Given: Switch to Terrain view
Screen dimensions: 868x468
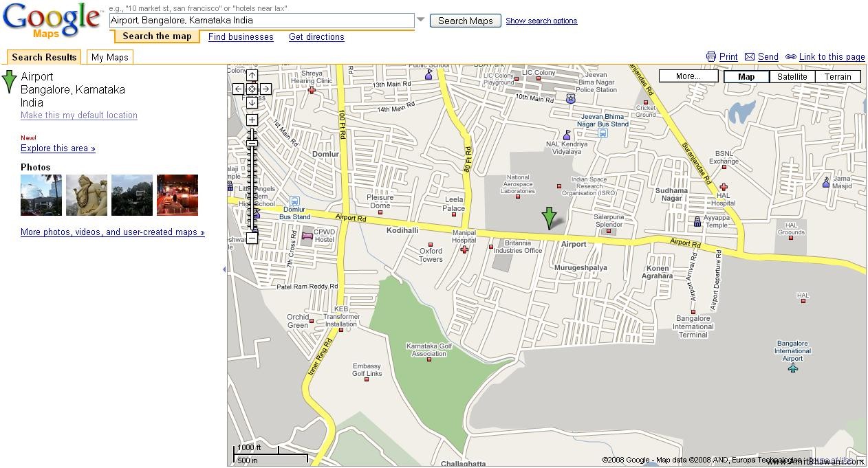Looking at the screenshot, I should 838,76.
